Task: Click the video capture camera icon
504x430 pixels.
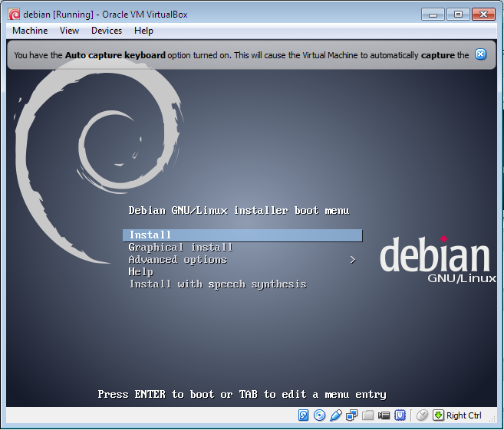Action: click(384, 415)
